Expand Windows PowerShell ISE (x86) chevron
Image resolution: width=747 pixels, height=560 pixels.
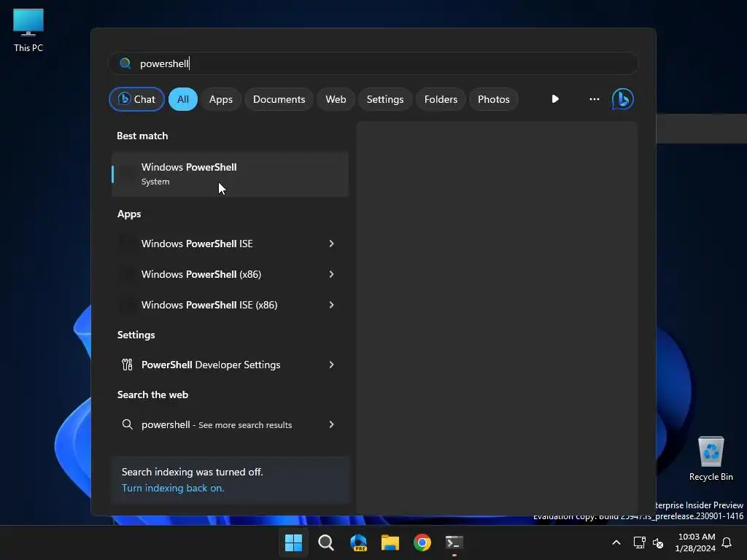331,305
